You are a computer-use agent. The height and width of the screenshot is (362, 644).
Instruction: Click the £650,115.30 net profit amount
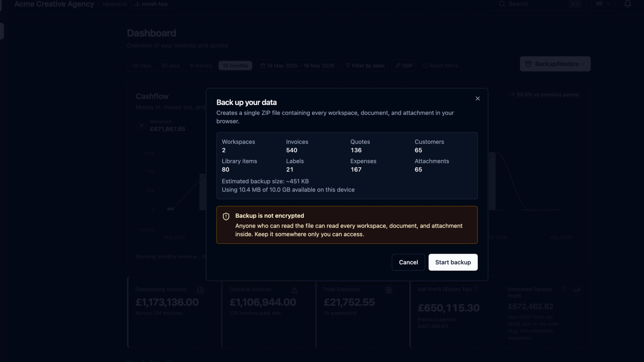pos(449,308)
